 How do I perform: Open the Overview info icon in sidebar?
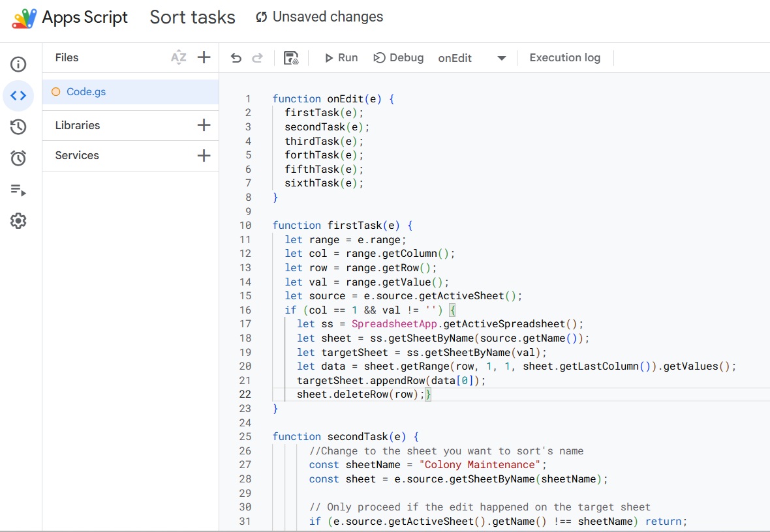18,64
